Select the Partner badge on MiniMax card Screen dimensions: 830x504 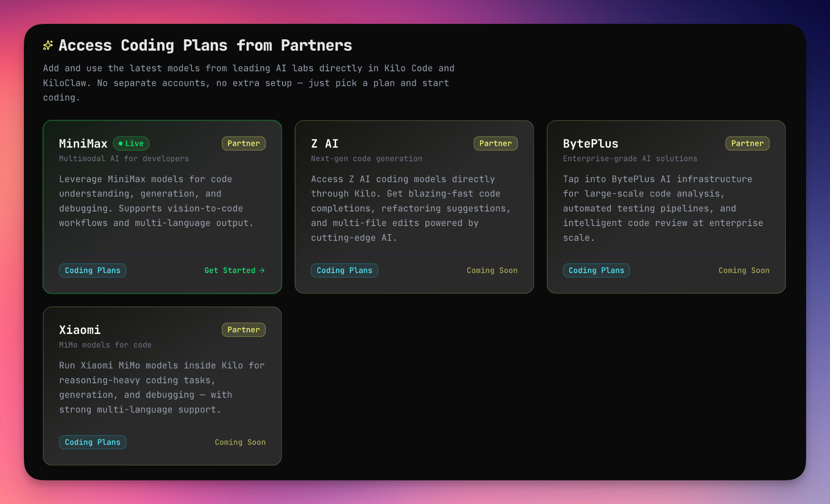click(x=244, y=143)
